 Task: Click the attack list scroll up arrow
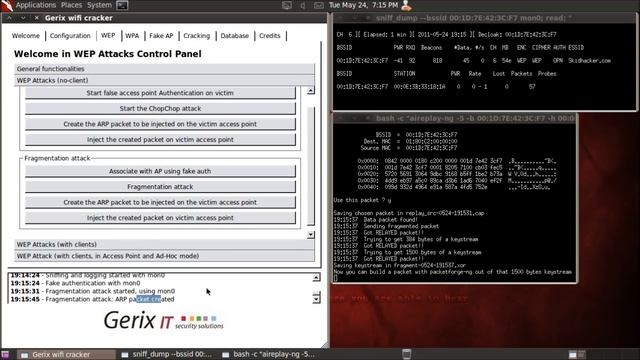[x=311, y=90]
